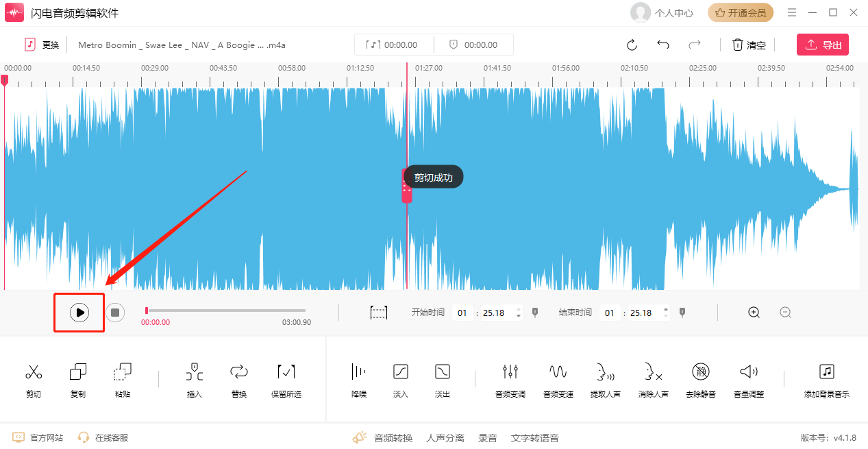The image size is (868, 449).
Task: Decrease the end time seconds stepper
Action: click(x=666, y=317)
